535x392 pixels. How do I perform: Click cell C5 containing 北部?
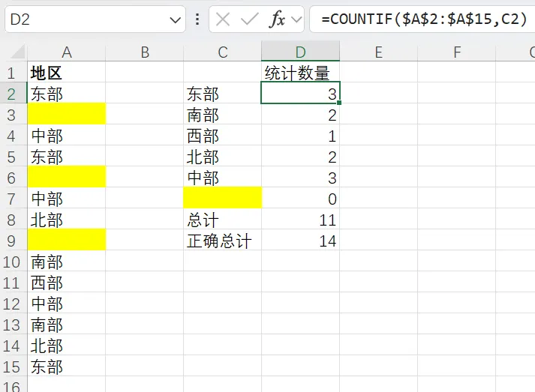(222, 157)
